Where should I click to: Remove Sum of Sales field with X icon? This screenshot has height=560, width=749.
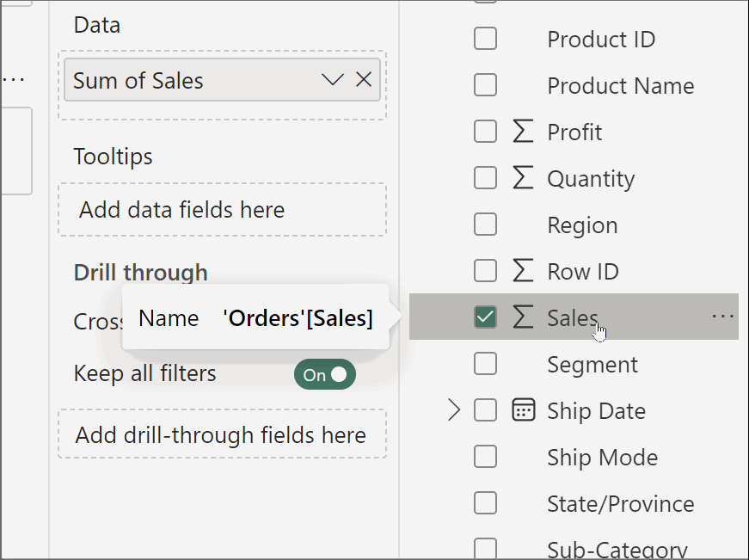click(364, 80)
